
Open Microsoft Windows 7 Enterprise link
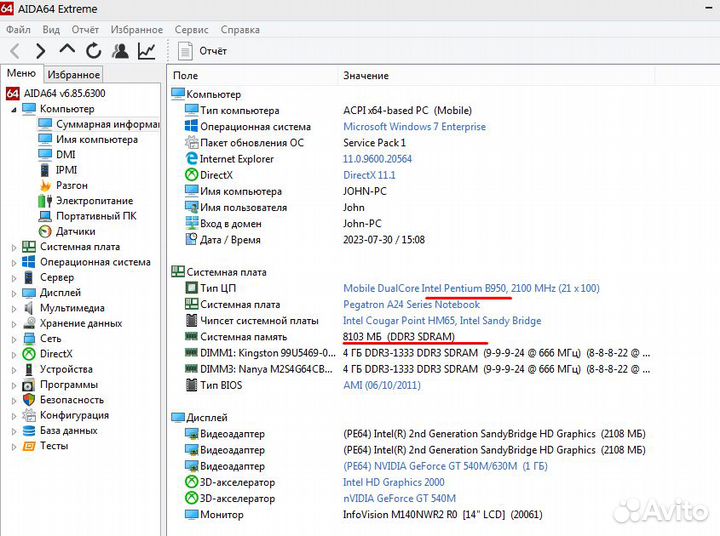click(x=414, y=127)
